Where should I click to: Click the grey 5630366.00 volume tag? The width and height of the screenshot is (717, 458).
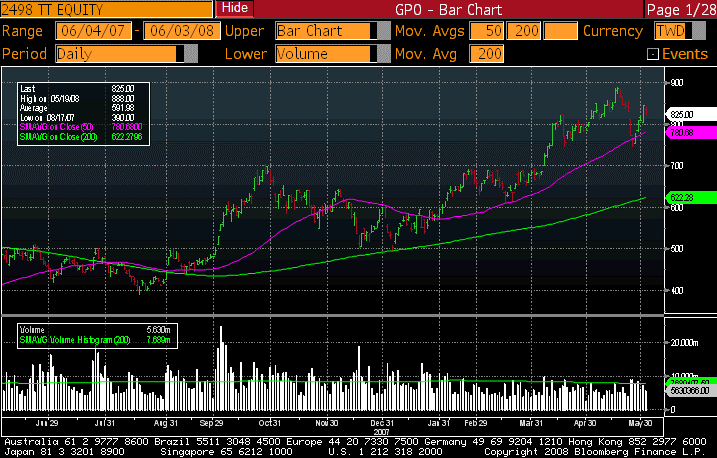(692, 391)
